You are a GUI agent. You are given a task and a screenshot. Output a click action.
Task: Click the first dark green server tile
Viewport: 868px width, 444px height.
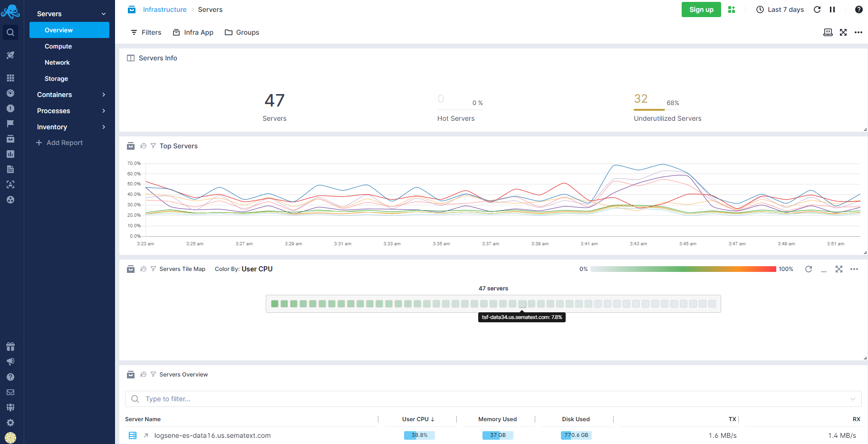275,304
